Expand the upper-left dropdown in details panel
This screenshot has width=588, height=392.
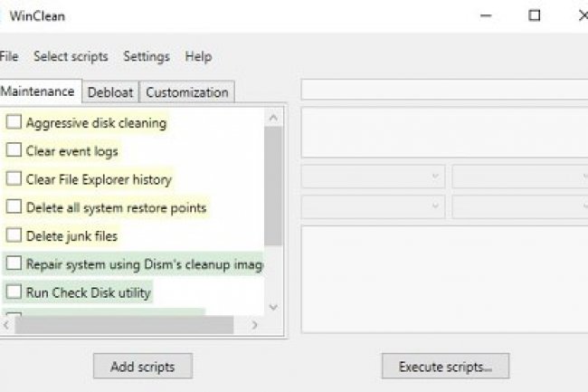(372, 177)
